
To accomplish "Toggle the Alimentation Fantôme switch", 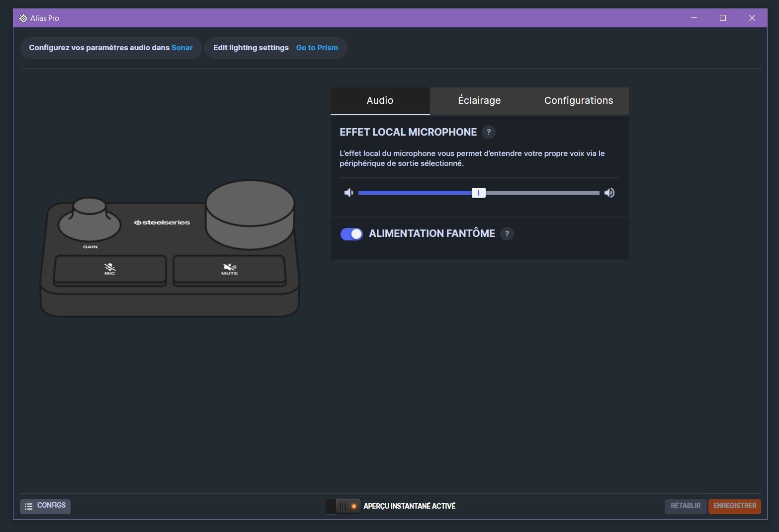I will [x=351, y=234].
